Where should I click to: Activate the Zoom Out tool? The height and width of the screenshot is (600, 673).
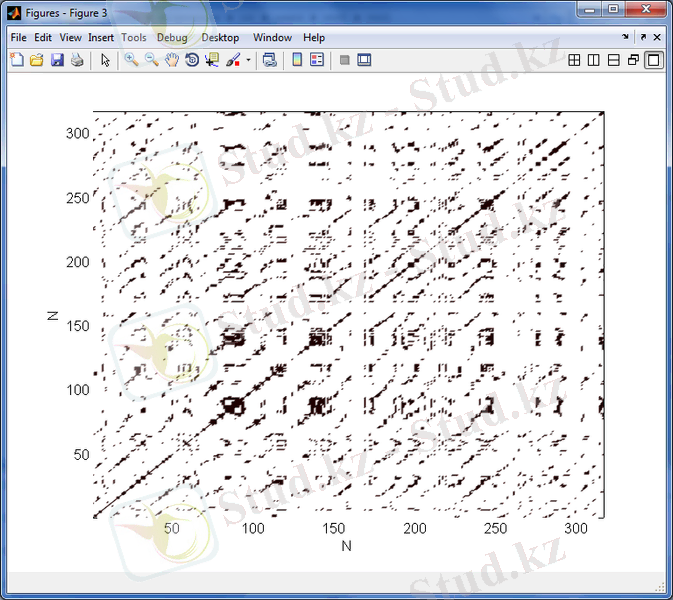[152, 60]
